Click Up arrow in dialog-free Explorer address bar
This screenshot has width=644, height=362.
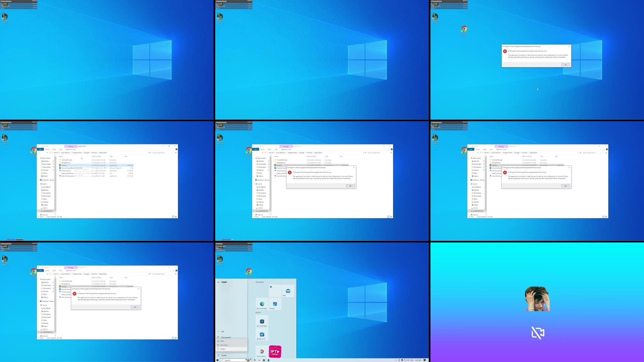coord(47,153)
